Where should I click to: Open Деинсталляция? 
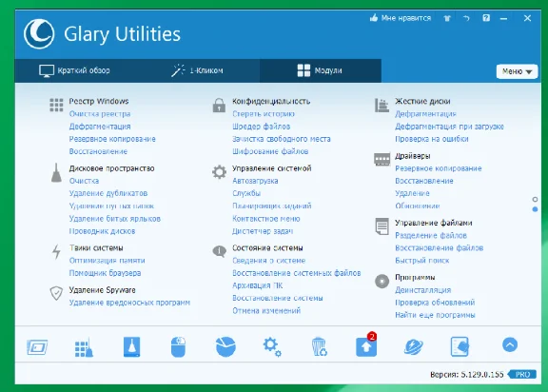(422, 290)
